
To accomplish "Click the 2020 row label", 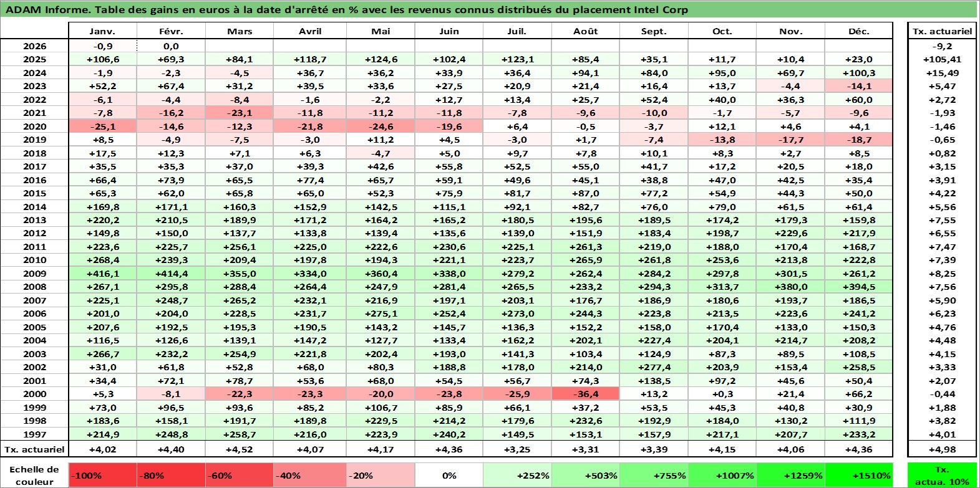I will (34, 127).
